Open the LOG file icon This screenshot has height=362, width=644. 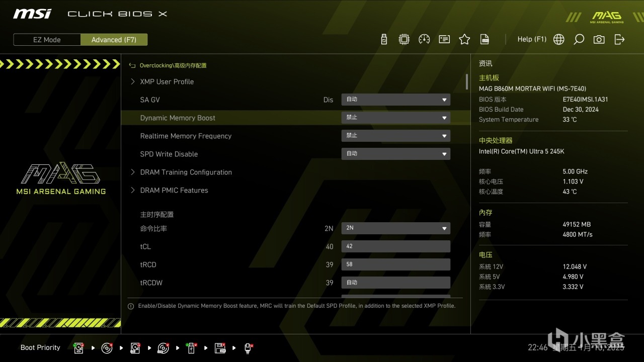point(485,39)
